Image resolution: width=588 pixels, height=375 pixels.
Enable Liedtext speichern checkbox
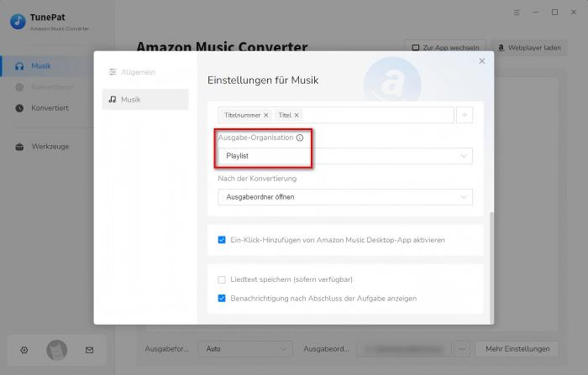(222, 279)
